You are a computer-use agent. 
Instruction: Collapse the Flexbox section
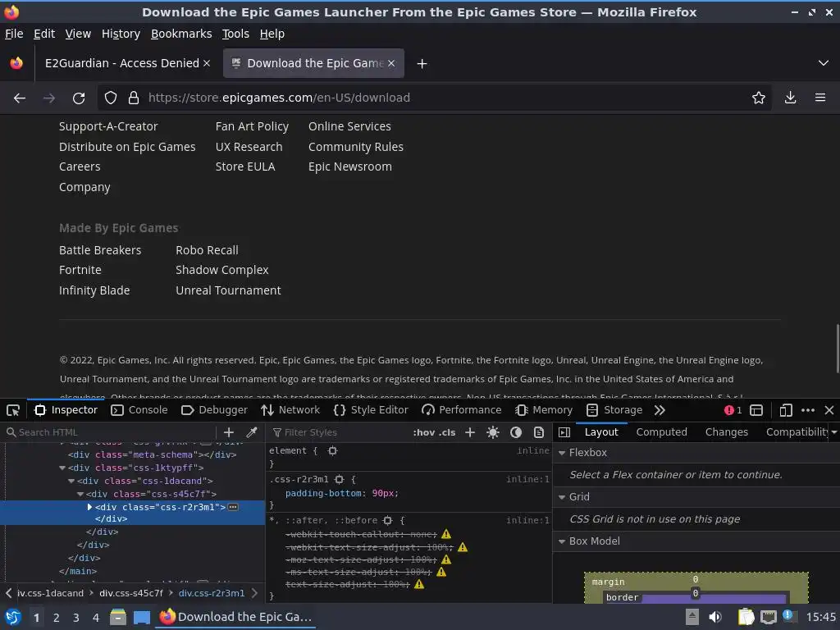562,453
